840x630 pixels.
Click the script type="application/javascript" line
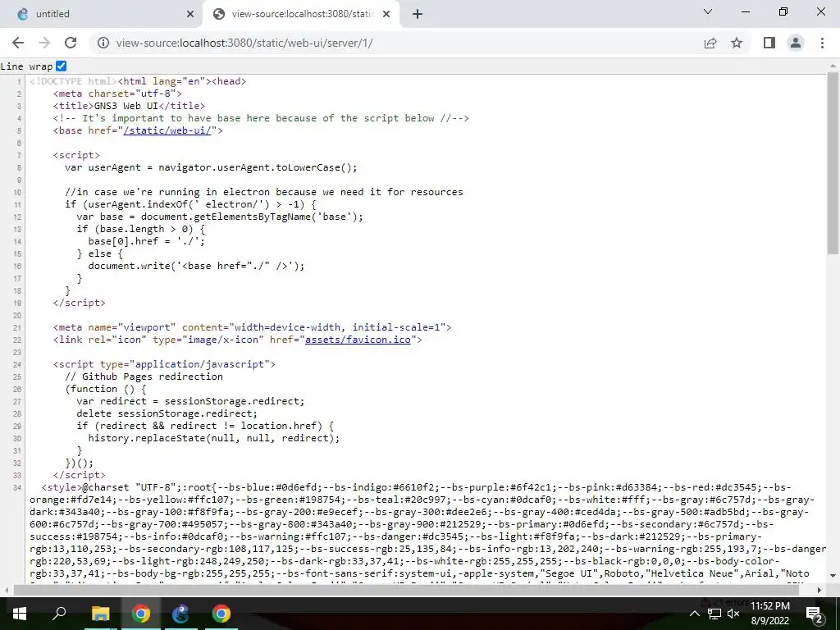164,364
